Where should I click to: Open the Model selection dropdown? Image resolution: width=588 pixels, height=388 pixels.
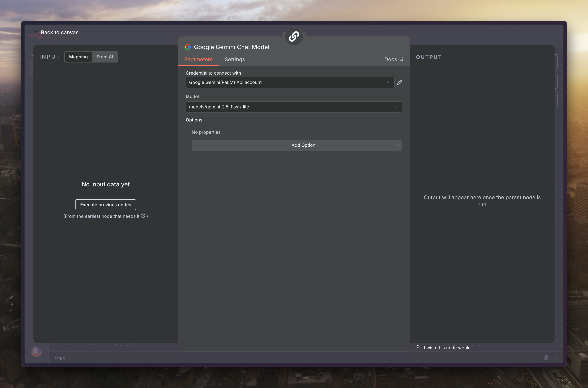click(293, 107)
